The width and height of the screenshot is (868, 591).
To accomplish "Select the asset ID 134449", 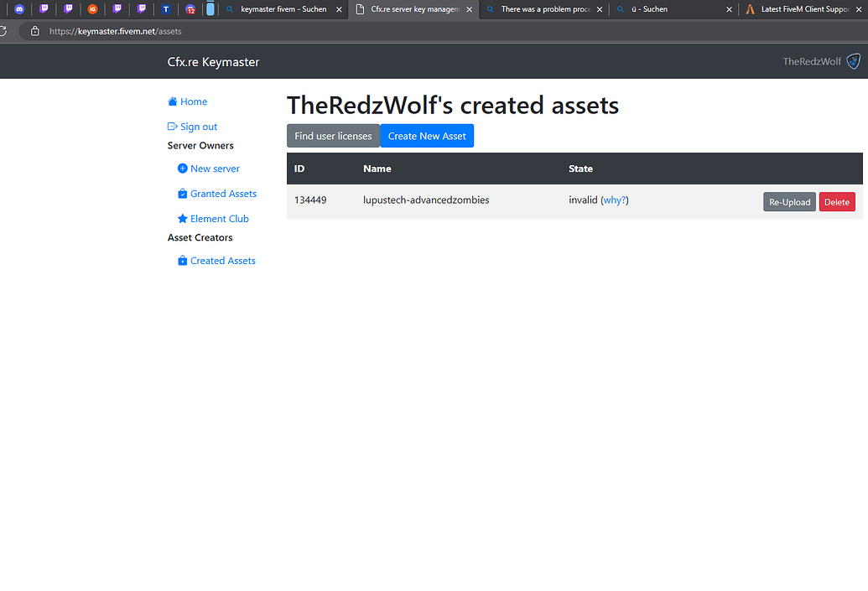I will click(310, 200).
